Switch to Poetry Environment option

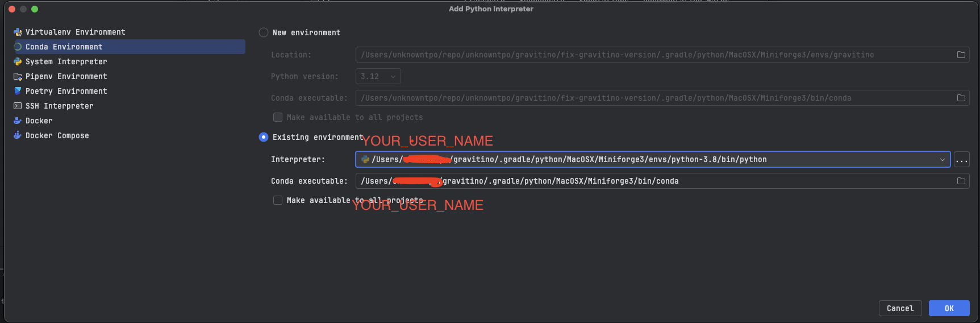(x=66, y=91)
